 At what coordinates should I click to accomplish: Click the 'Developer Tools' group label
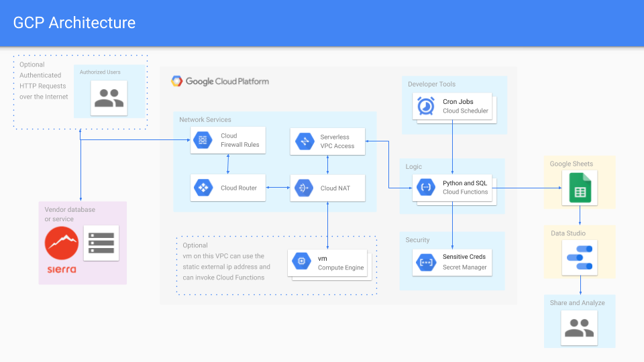click(x=431, y=84)
